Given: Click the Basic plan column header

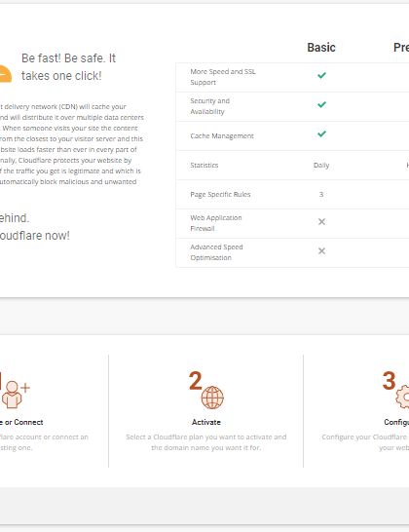Looking at the screenshot, I should (x=321, y=48).
